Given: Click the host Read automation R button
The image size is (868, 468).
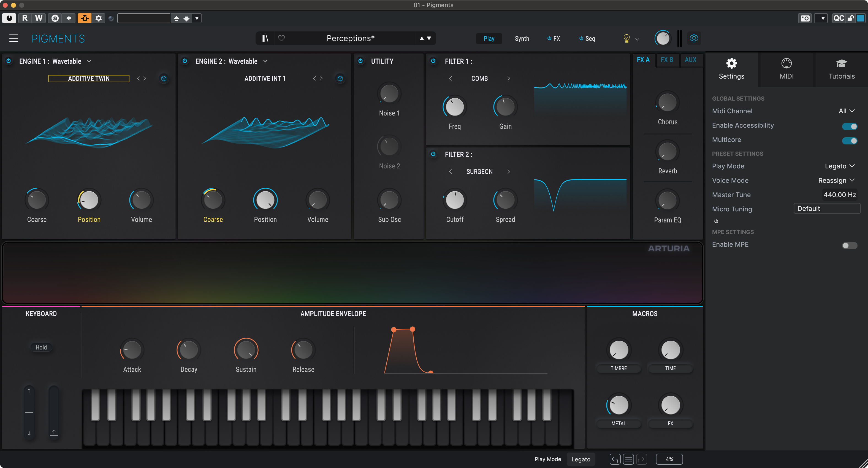Looking at the screenshot, I should click(25, 18).
